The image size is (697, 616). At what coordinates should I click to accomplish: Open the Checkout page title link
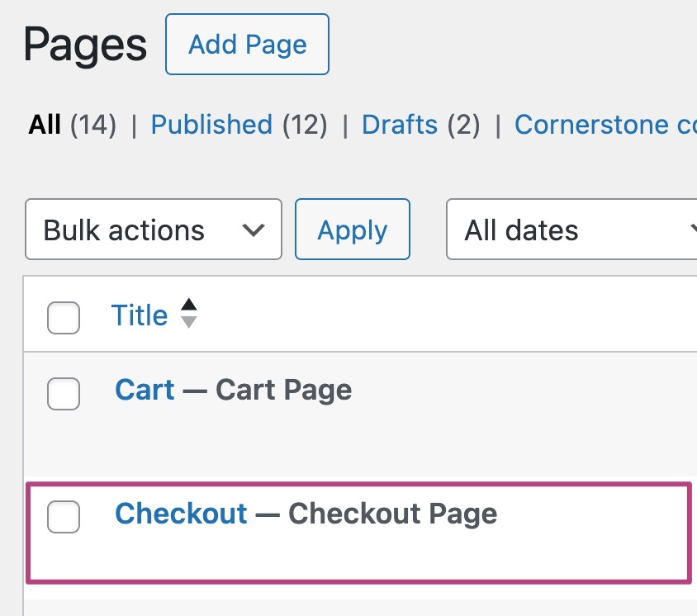coord(181,514)
